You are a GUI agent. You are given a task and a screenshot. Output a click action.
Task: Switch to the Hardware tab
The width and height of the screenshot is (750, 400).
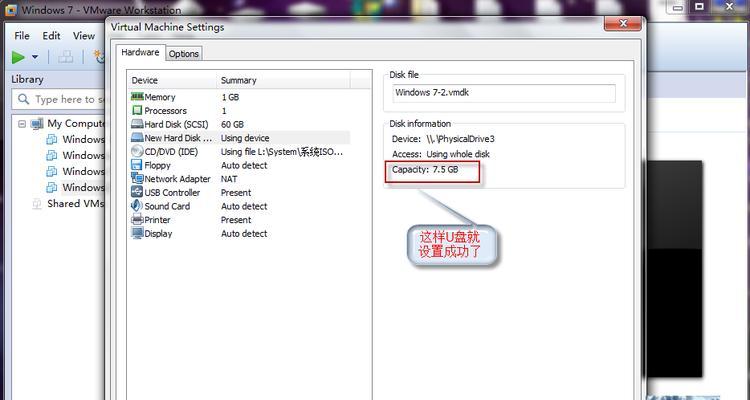(x=140, y=53)
